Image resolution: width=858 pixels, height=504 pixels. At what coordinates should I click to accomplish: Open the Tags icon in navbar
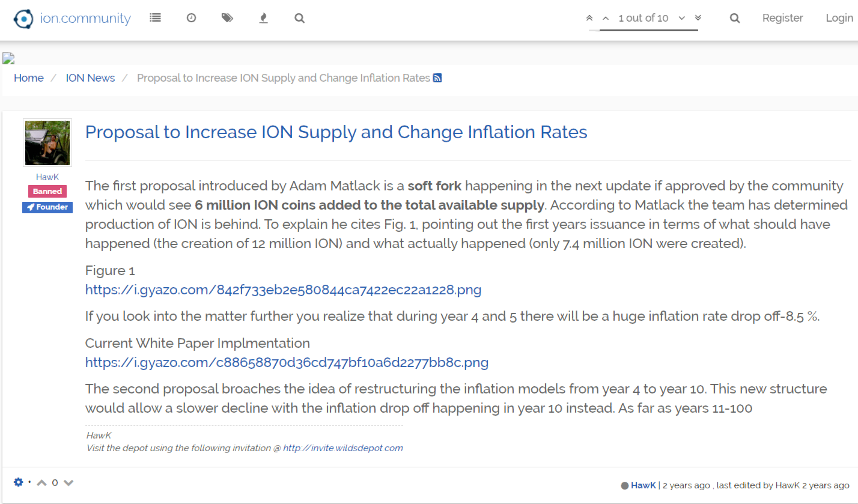click(227, 18)
